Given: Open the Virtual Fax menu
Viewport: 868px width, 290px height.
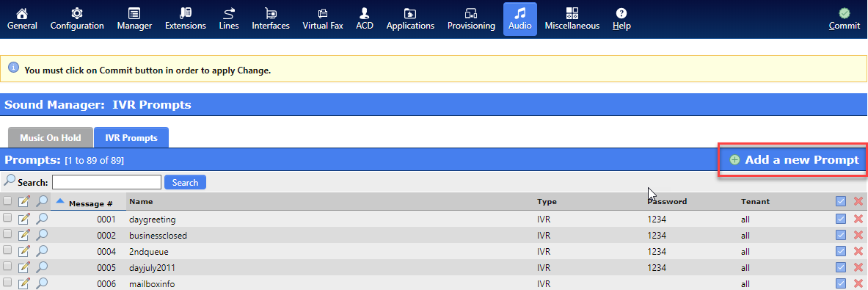Looking at the screenshot, I should (x=323, y=19).
